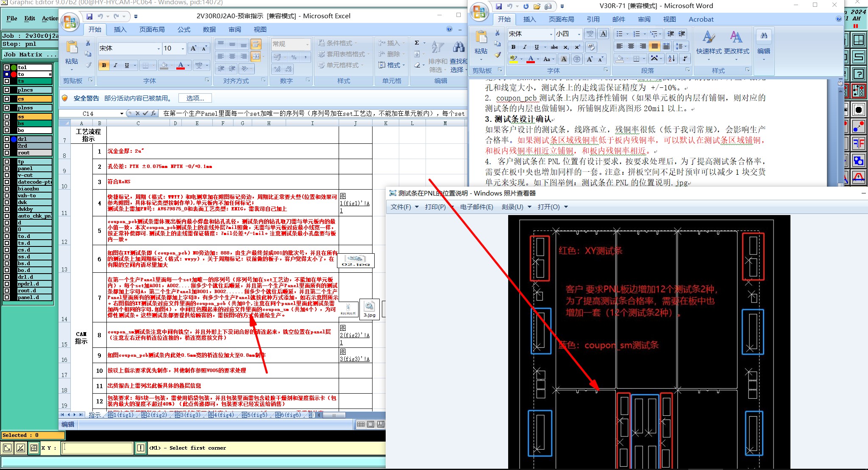This screenshot has height=470, width=868.
Task: Click Excel Find and Select binoculars icon
Action: click(x=458, y=47)
